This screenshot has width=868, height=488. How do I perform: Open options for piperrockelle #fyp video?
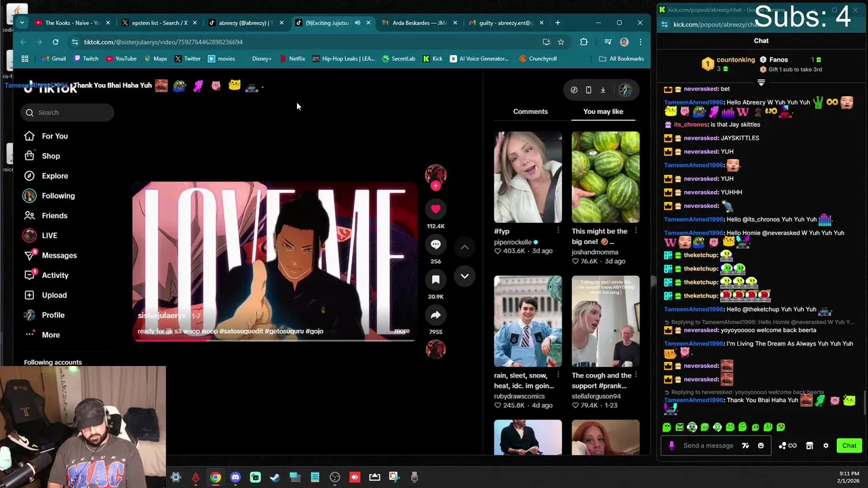[x=558, y=231]
